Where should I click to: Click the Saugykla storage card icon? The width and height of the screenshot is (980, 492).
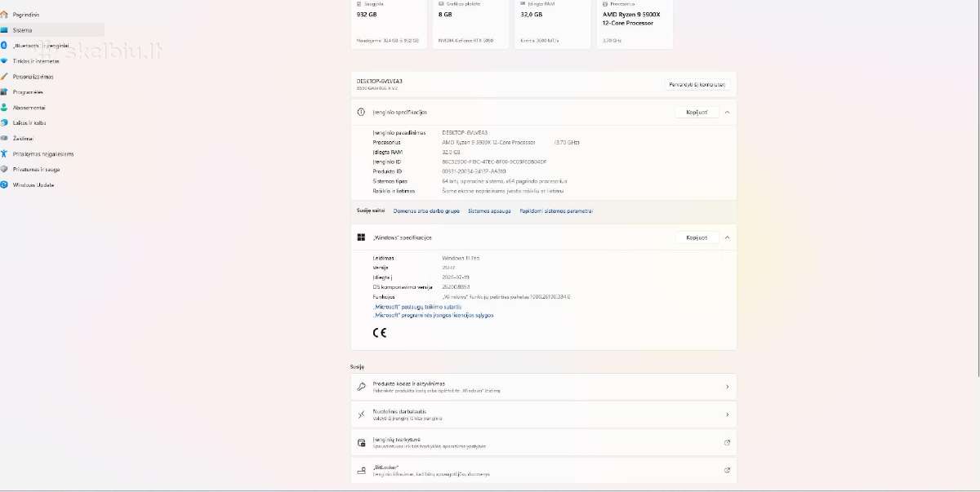click(x=359, y=4)
